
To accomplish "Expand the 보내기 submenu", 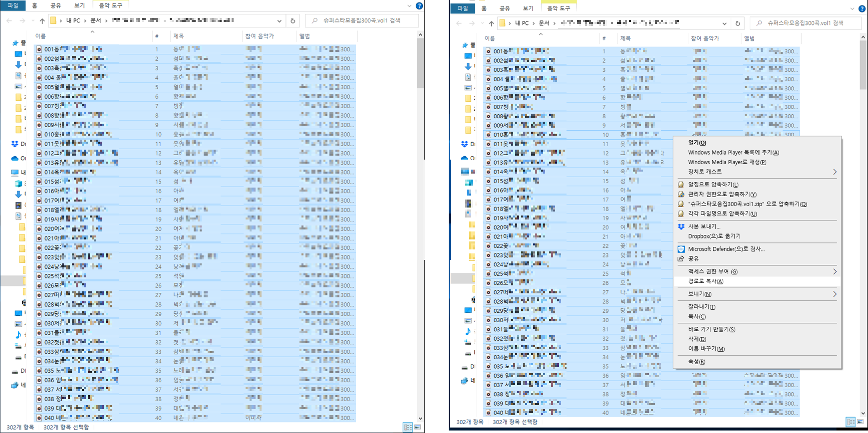I will tap(835, 294).
